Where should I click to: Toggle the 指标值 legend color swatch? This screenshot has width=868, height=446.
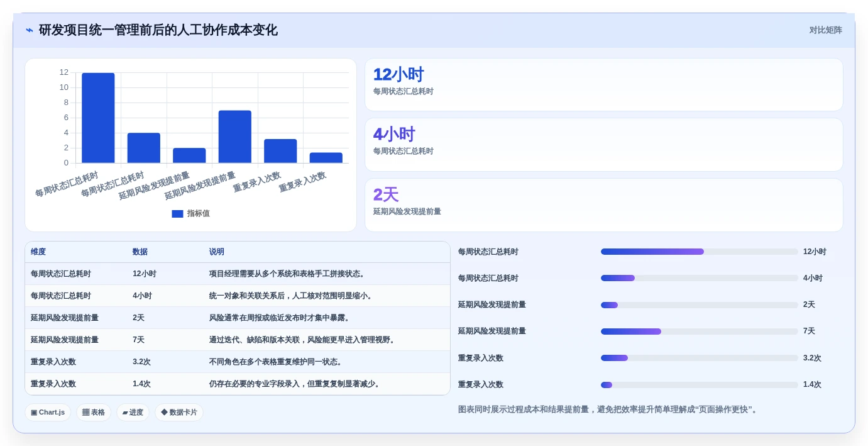pos(177,214)
